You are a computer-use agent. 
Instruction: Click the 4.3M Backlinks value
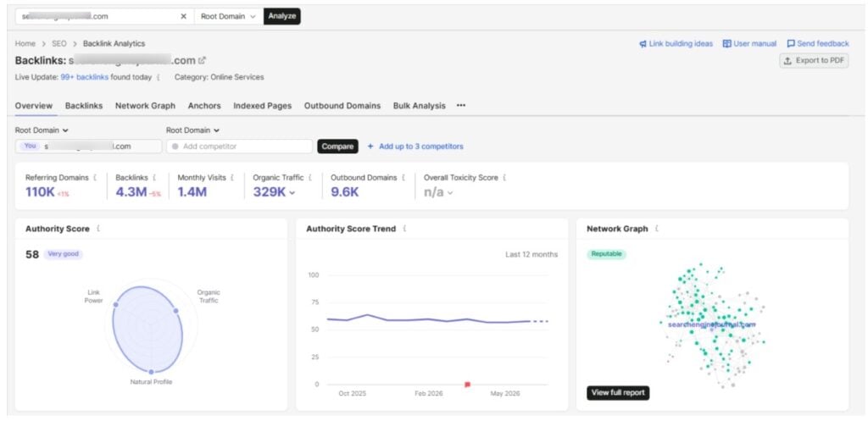(131, 192)
